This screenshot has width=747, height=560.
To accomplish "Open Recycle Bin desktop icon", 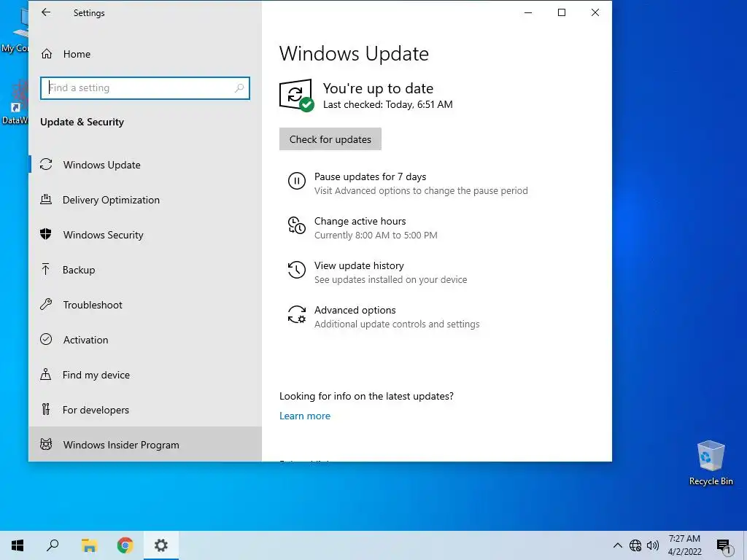I will [711, 463].
